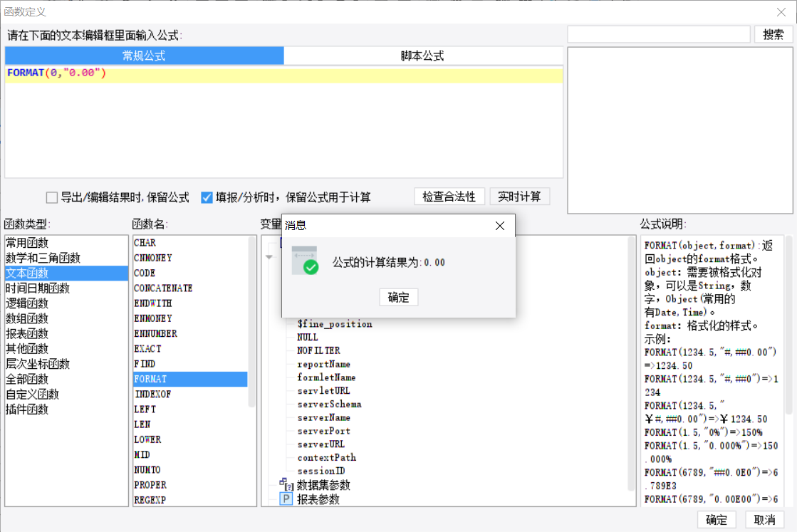Select ENMONEY function
The height and width of the screenshot is (532, 797).
(190, 318)
